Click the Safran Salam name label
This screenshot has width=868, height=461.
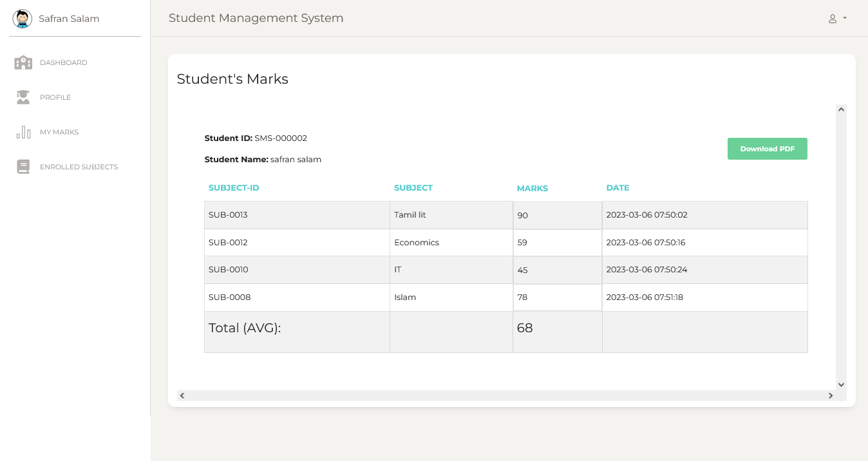coord(69,19)
